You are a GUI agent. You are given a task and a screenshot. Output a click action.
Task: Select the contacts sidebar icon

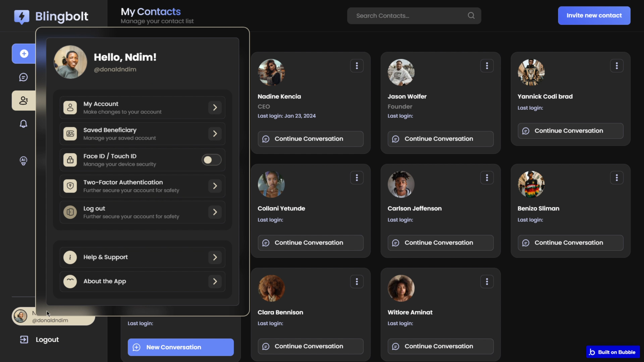(x=23, y=101)
